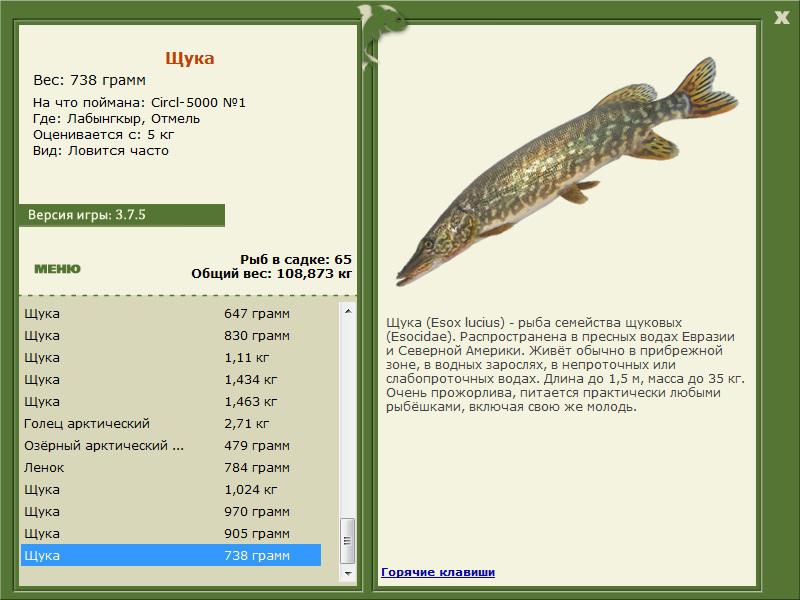Select the Ленок 784 грамм entry
Viewport: 800px width, 600px height.
click(x=171, y=467)
